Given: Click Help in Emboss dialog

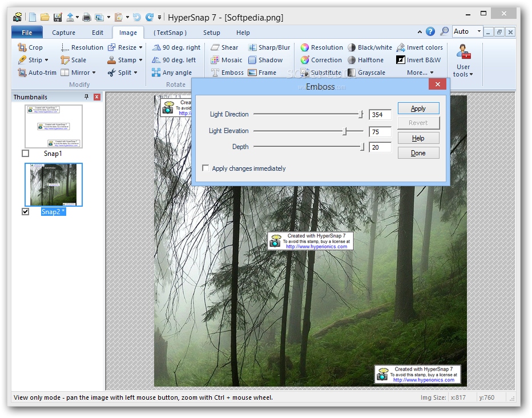Looking at the screenshot, I should pos(418,138).
